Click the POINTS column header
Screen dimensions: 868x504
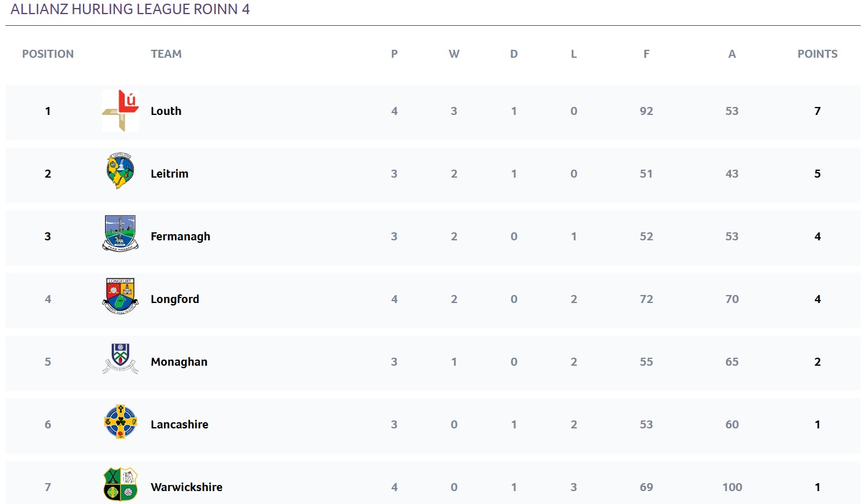click(818, 54)
